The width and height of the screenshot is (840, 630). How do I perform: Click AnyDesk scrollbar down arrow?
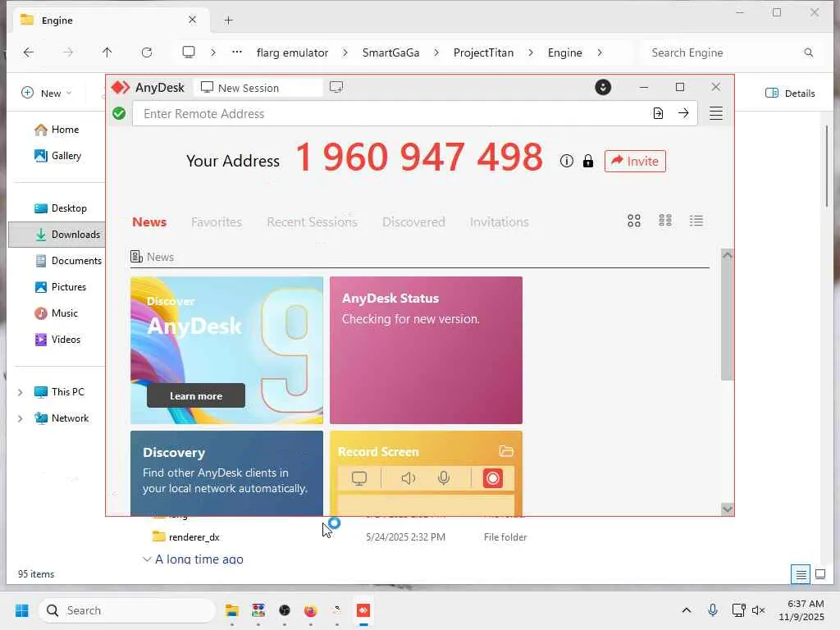(x=727, y=509)
